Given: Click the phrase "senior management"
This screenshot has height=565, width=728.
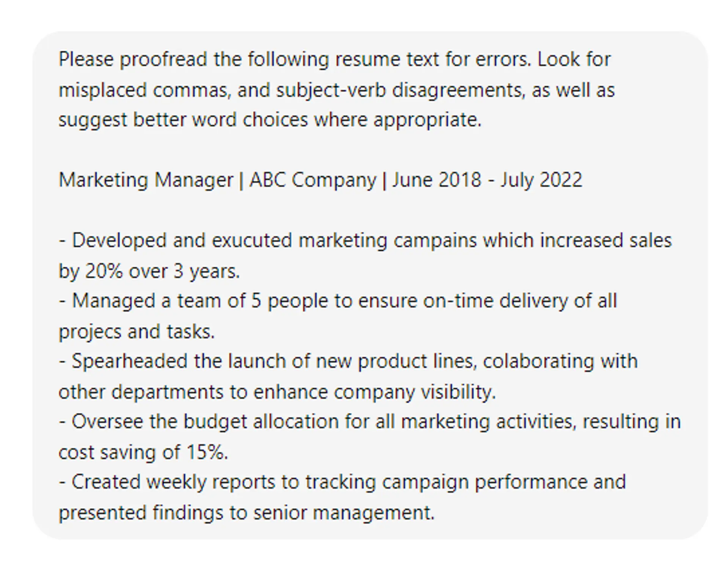Looking at the screenshot, I should pyautogui.click(x=343, y=513).
